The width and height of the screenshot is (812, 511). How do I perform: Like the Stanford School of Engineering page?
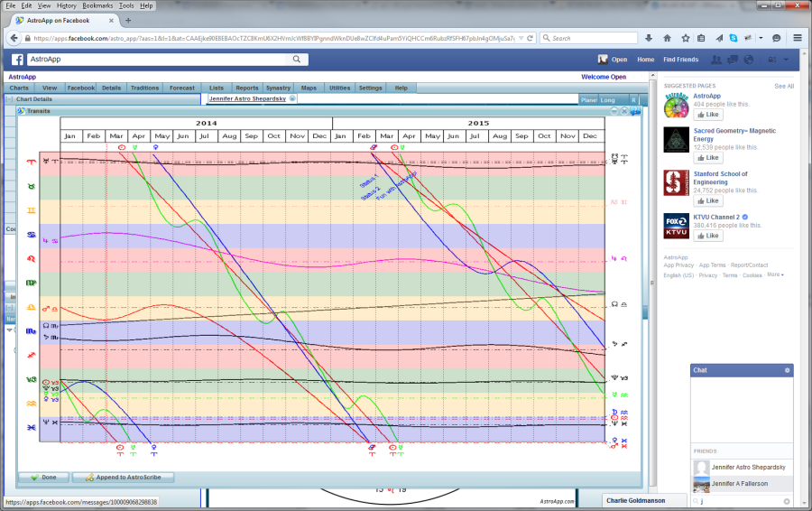click(708, 197)
